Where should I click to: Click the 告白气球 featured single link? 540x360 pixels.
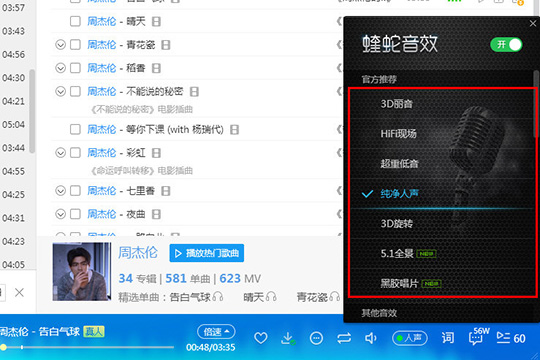(190, 297)
